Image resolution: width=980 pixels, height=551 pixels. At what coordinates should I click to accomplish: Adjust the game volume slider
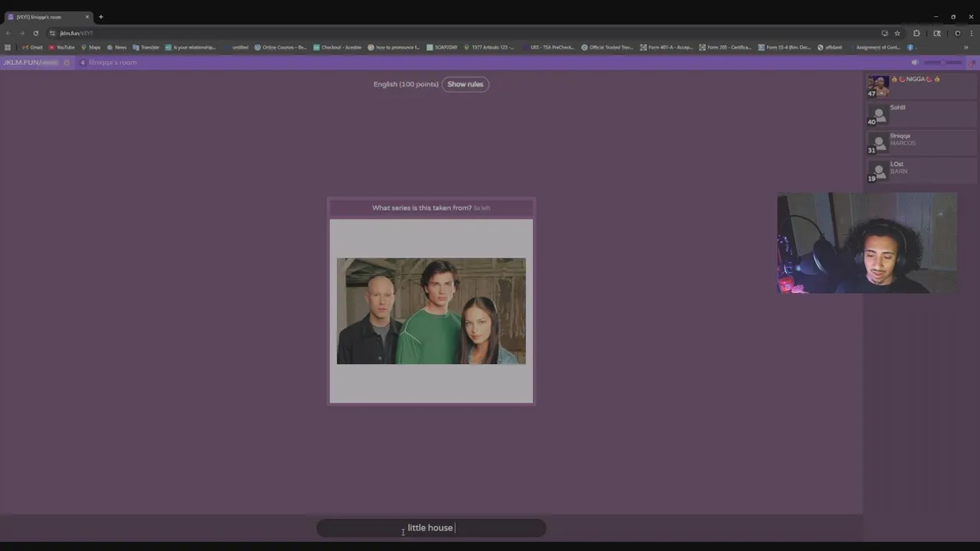pos(942,62)
